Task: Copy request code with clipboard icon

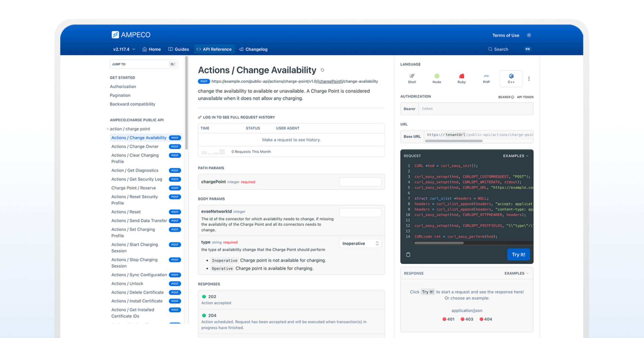Action: pos(408,255)
